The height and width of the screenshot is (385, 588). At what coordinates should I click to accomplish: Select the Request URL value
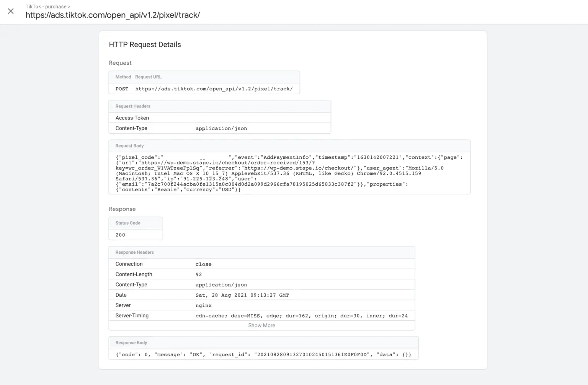[214, 89]
